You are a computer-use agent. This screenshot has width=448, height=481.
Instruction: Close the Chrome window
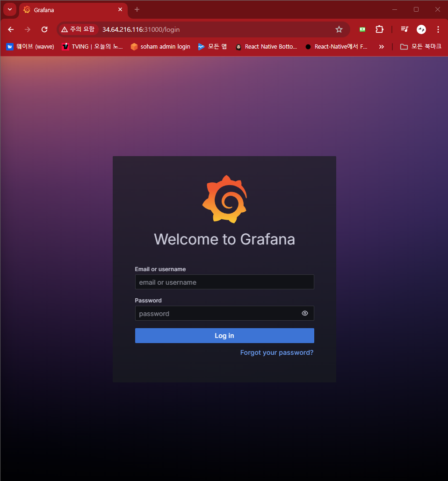(438, 9)
